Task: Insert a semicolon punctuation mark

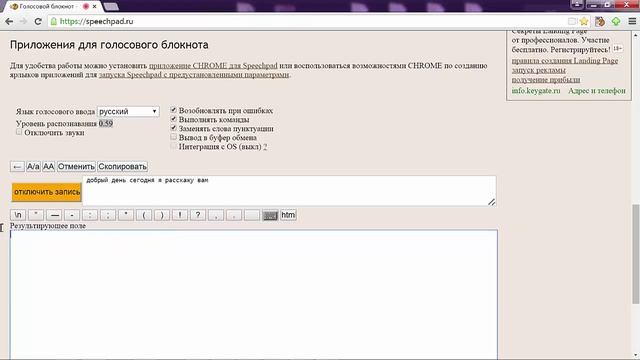Action: click(108, 215)
